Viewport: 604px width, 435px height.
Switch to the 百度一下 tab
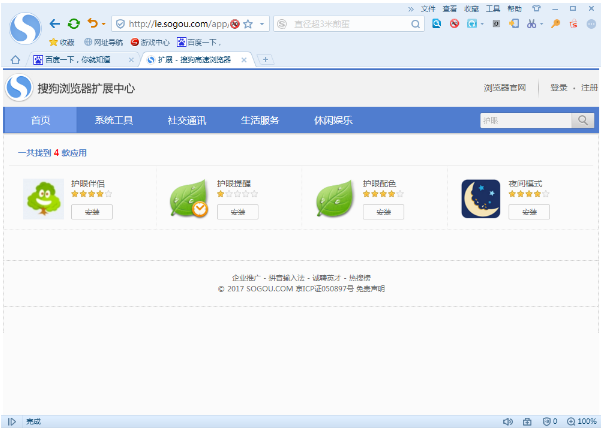point(77,60)
